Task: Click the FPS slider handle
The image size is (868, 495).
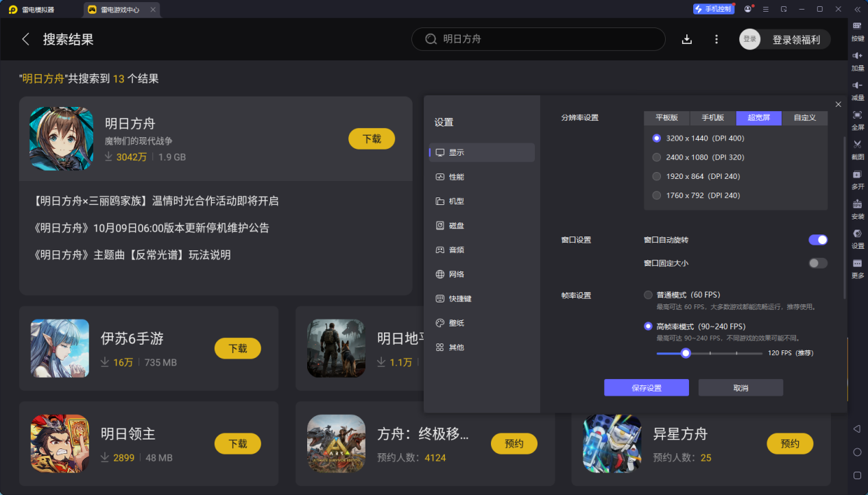Action: pyautogui.click(x=686, y=353)
